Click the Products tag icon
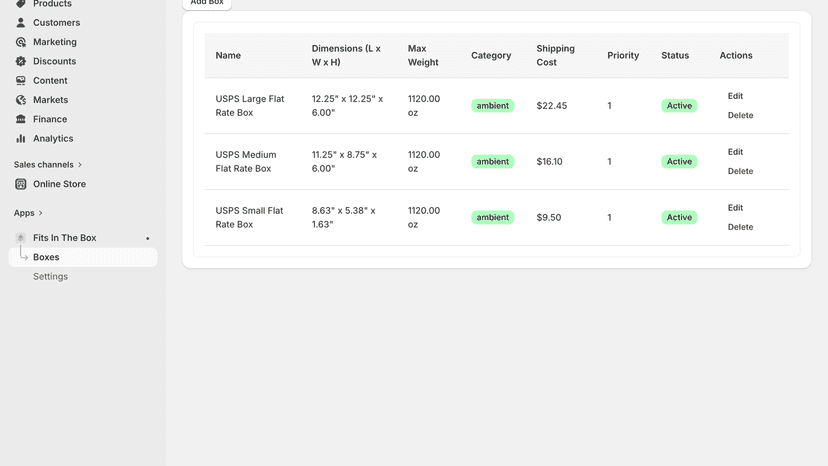The height and width of the screenshot is (466, 828). click(21, 4)
